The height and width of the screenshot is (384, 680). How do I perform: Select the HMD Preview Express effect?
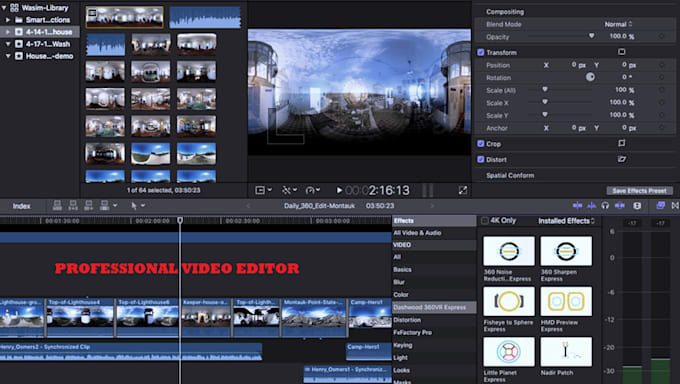click(x=566, y=309)
